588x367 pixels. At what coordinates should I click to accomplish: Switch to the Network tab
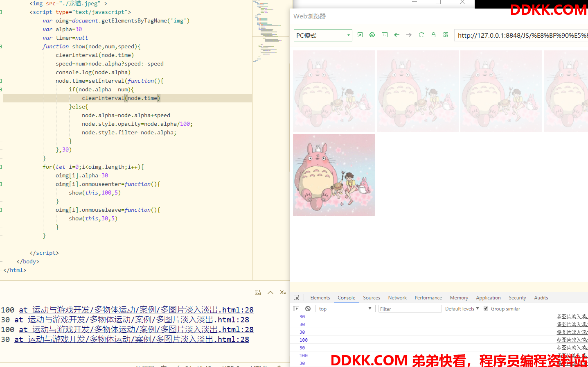(397, 298)
